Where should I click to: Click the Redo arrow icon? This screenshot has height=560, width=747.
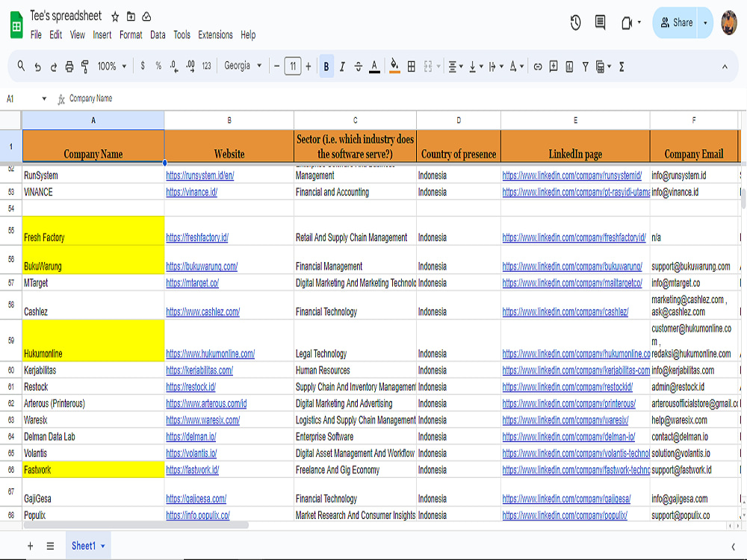click(x=53, y=66)
